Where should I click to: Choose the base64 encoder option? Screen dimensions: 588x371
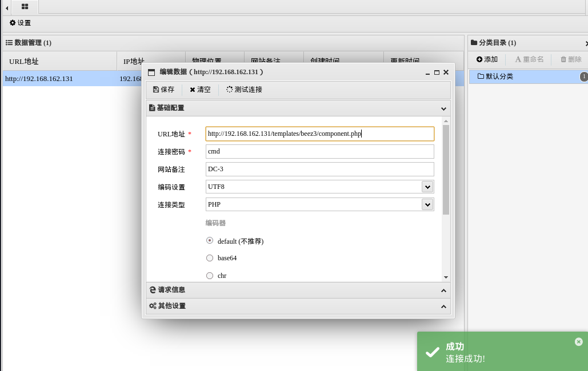(x=210, y=258)
